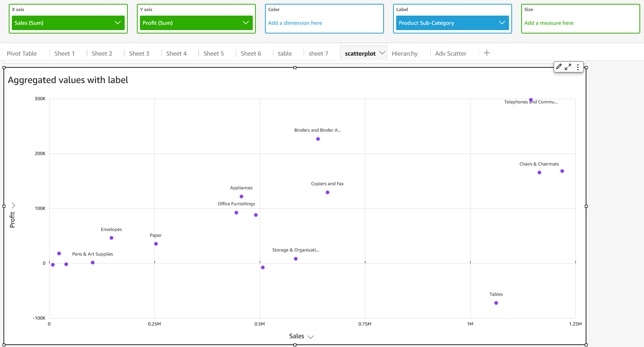The width and height of the screenshot is (644, 347).
Task: Open the Sales (Sum) X axis dropdown
Action: point(117,23)
